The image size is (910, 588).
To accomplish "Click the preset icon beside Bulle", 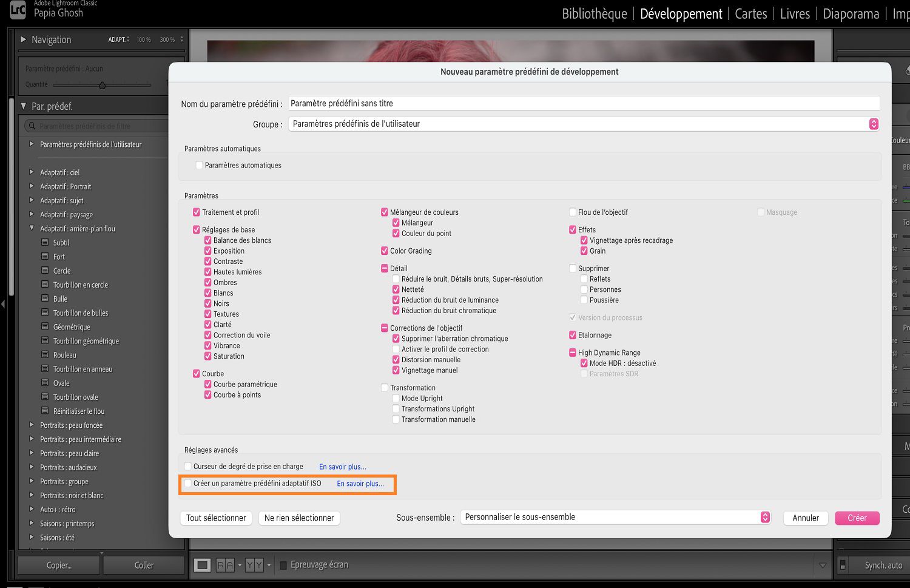I will pyautogui.click(x=45, y=298).
